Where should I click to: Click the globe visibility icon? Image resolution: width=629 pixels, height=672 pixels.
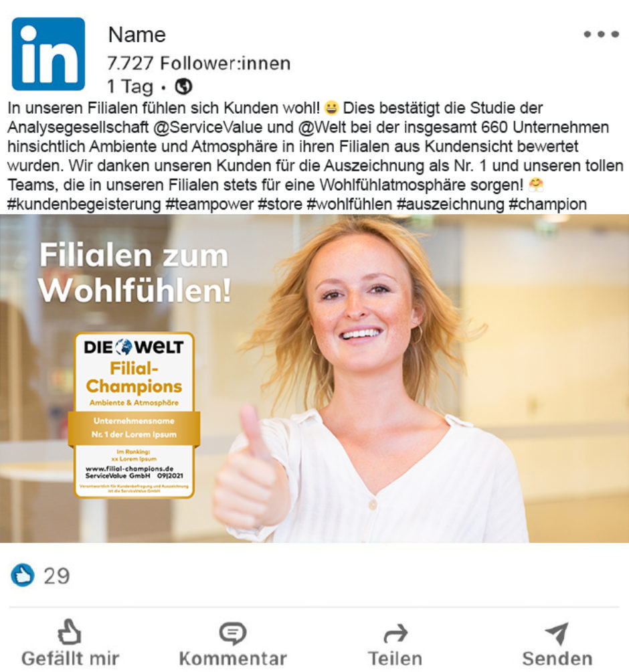[183, 86]
